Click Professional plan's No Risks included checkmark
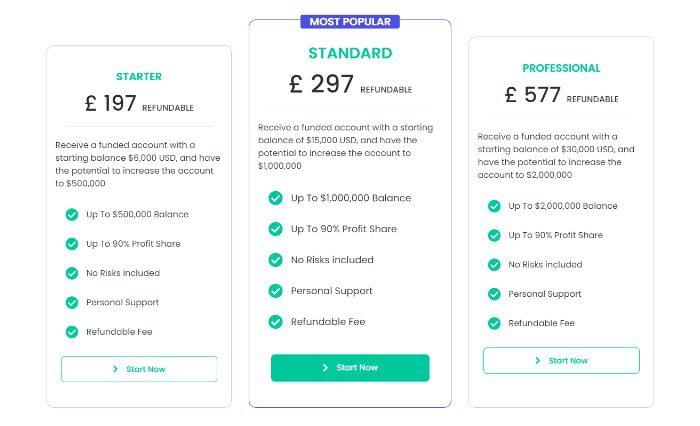 (494, 265)
